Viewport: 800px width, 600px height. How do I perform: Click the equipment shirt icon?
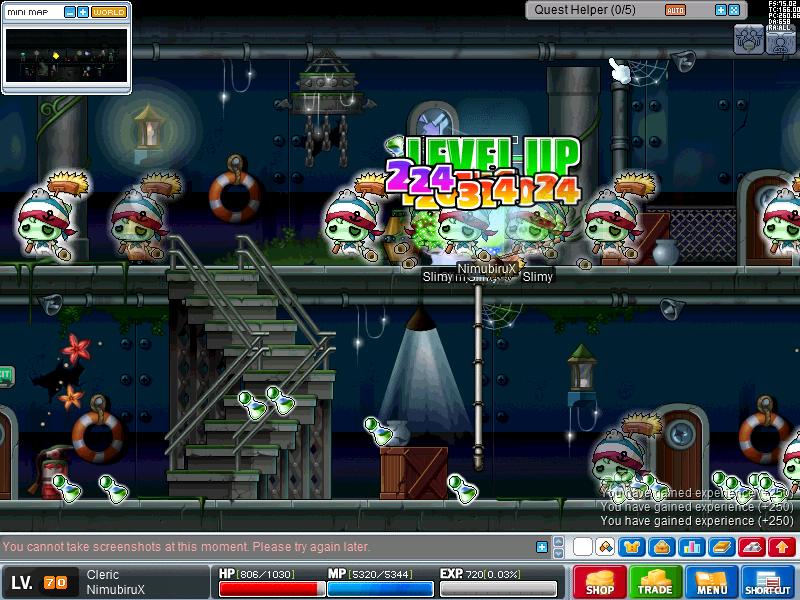633,547
